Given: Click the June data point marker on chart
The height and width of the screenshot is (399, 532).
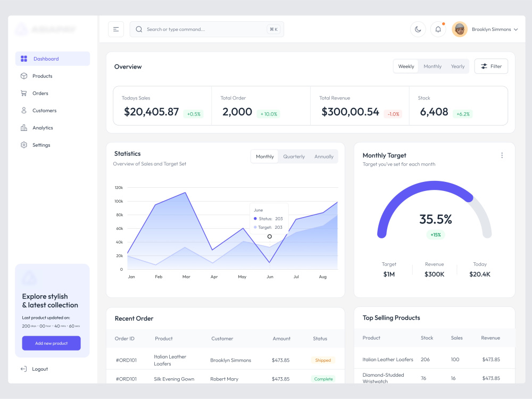Looking at the screenshot, I should pyautogui.click(x=269, y=237).
